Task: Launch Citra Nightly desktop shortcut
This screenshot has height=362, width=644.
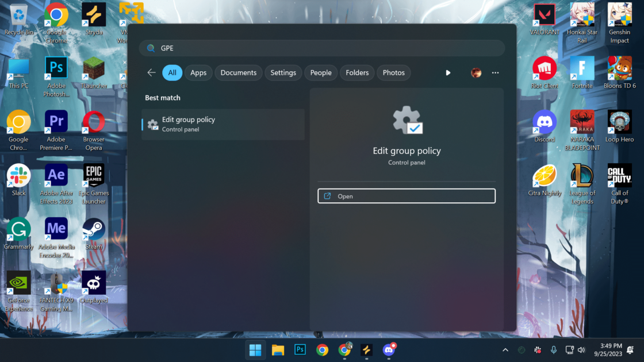Action: click(x=545, y=180)
